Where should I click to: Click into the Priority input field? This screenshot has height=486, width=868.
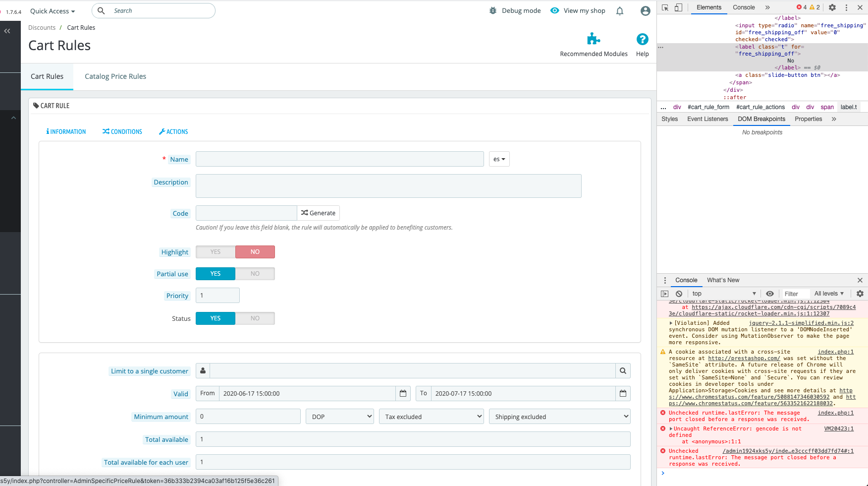[217, 295]
